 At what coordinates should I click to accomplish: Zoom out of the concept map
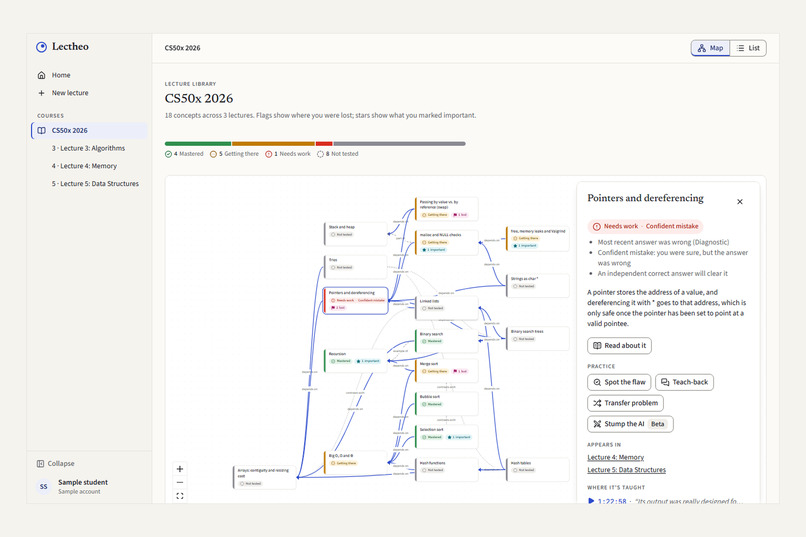pyautogui.click(x=180, y=483)
